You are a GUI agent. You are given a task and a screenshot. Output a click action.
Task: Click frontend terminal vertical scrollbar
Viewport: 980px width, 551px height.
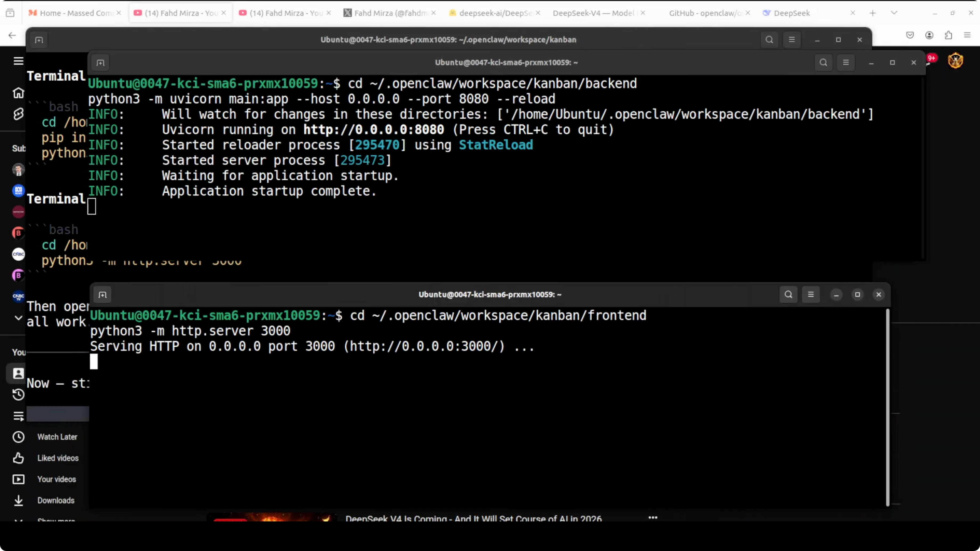[x=888, y=407]
